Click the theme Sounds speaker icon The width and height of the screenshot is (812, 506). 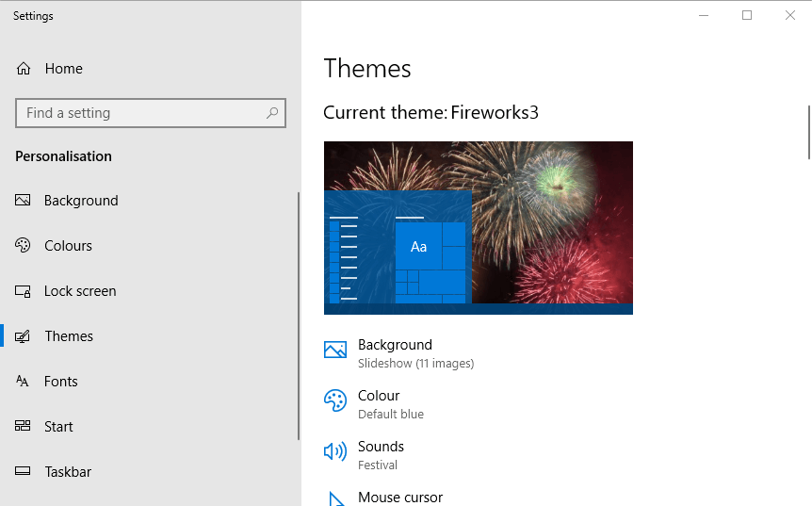click(x=334, y=452)
